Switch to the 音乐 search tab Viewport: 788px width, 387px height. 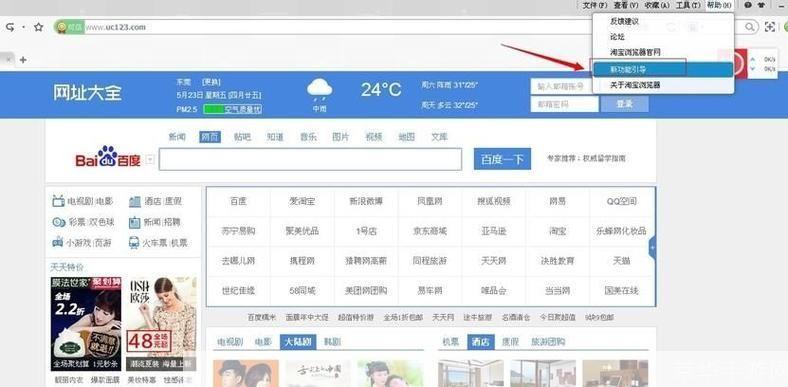coord(308,137)
